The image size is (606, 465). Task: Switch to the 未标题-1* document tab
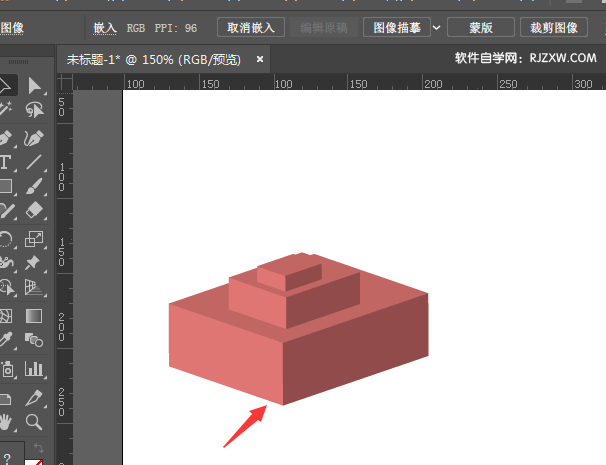153,60
